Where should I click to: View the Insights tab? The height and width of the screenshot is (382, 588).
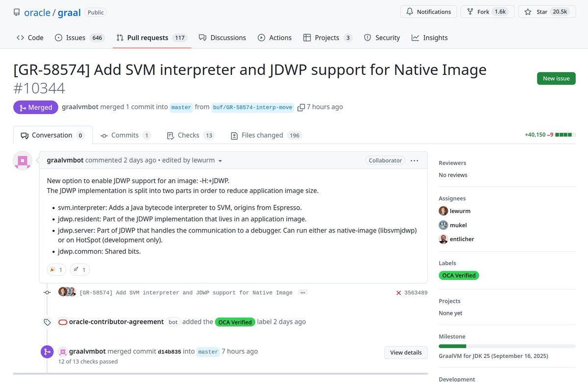[x=430, y=38]
